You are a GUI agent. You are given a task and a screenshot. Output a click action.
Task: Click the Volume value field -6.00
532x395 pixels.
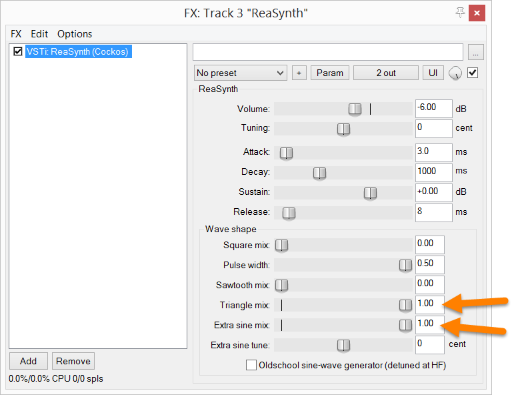pyautogui.click(x=433, y=109)
